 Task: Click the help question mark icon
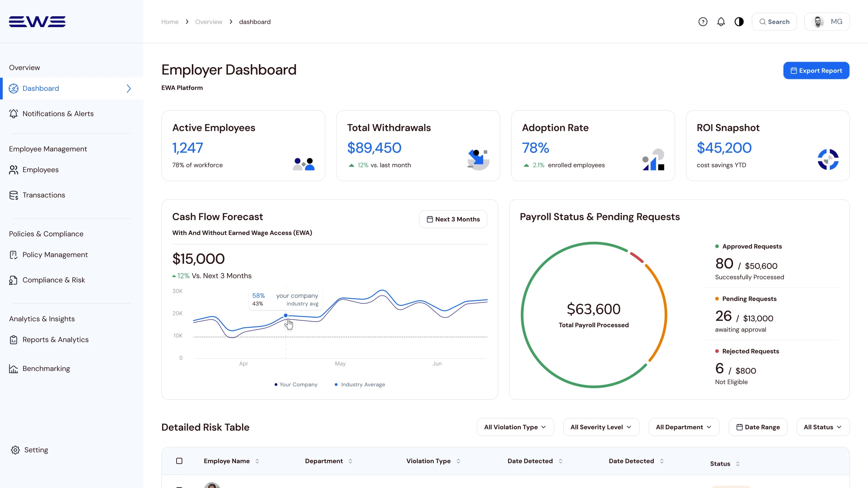pyautogui.click(x=703, y=22)
